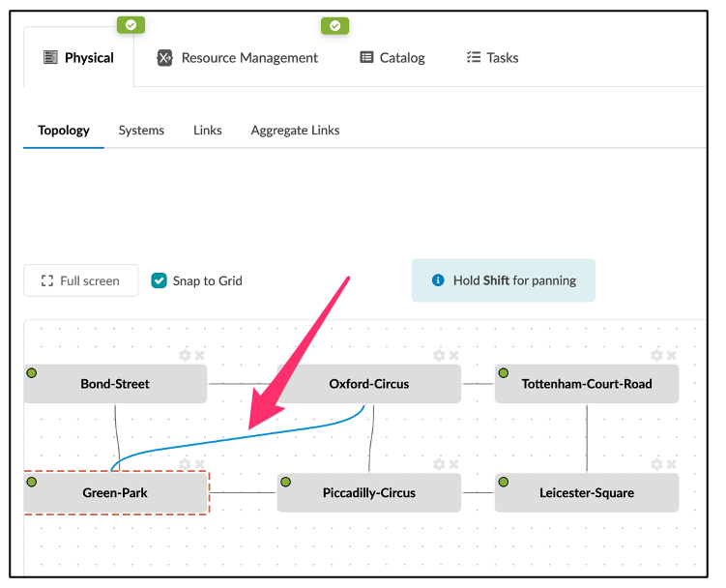Open the Catalog tab

click(392, 58)
